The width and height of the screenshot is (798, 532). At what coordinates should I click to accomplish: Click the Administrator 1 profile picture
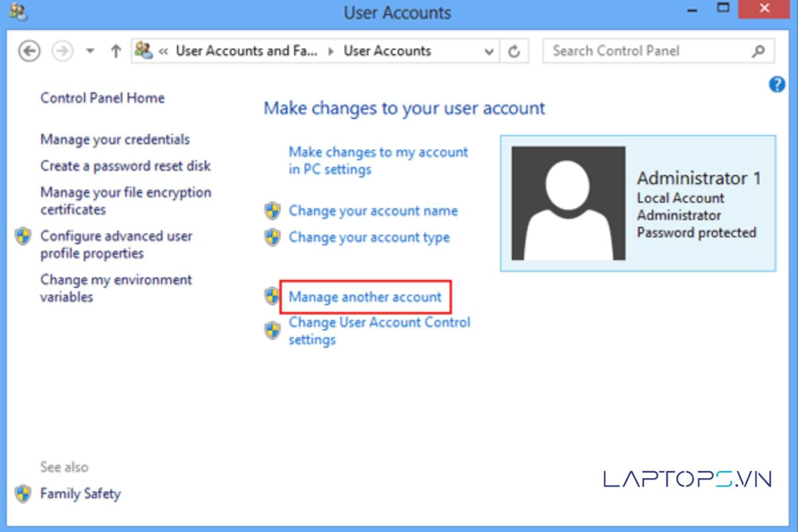569,203
